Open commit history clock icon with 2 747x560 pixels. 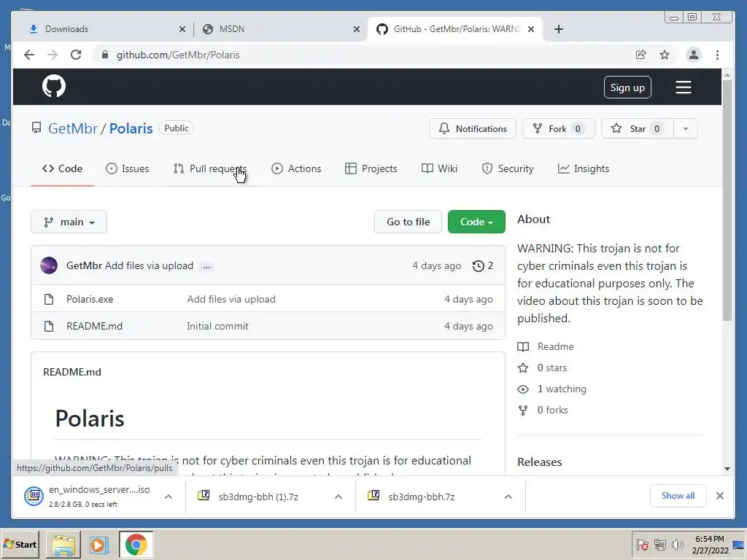coord(483,265)
